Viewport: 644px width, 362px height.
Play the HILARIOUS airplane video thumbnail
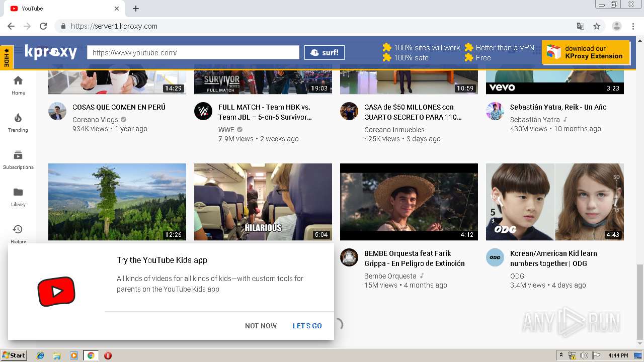pos(263,202)
